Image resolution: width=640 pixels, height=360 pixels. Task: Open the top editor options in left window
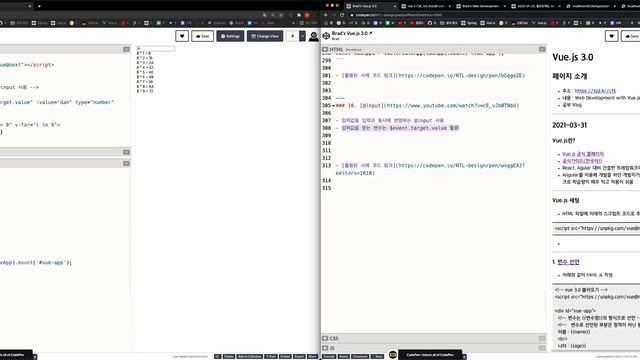pos(127,49)
